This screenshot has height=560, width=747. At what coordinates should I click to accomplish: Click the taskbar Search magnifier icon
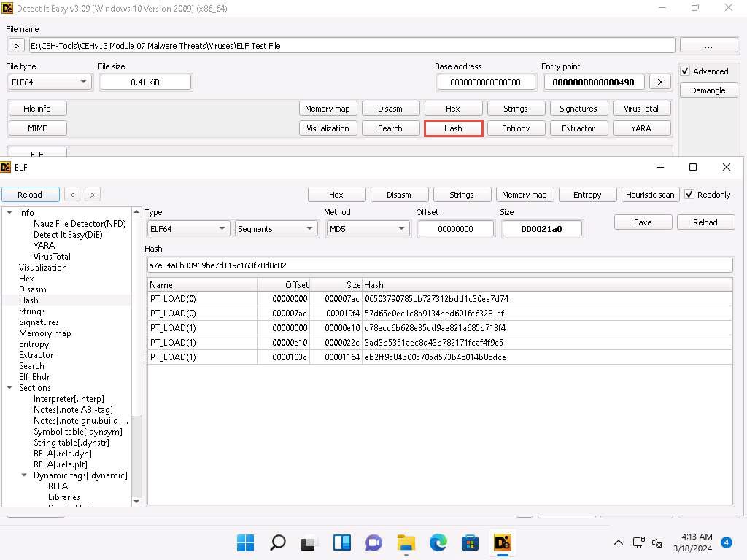[x=278, y=542]
